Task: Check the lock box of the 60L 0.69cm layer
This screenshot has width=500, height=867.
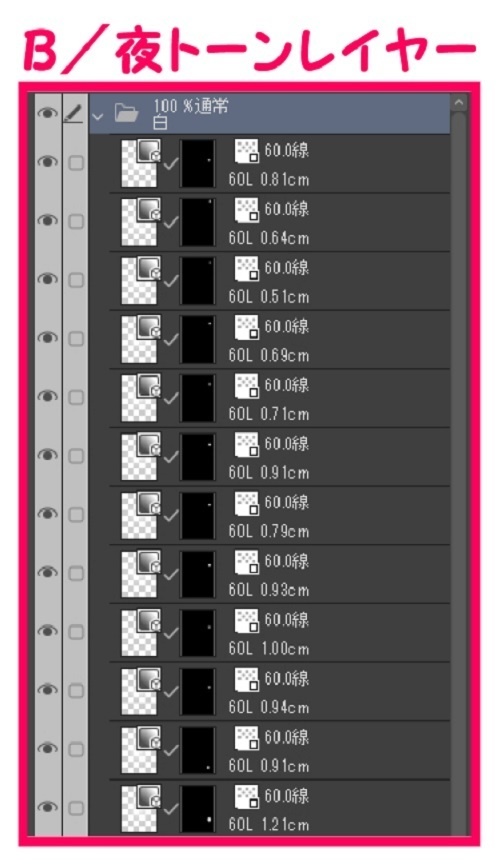Action: [x=75, y=339]
